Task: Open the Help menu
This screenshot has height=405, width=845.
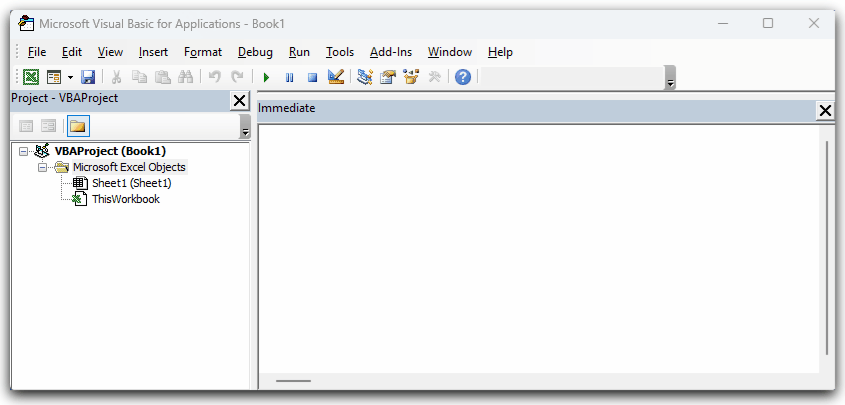Action: (x=500, y=52)
